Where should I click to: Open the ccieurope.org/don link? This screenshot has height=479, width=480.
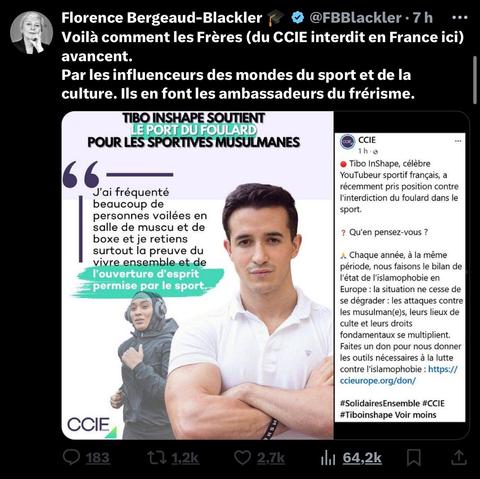pyautogui.click(x=398, y=375)
